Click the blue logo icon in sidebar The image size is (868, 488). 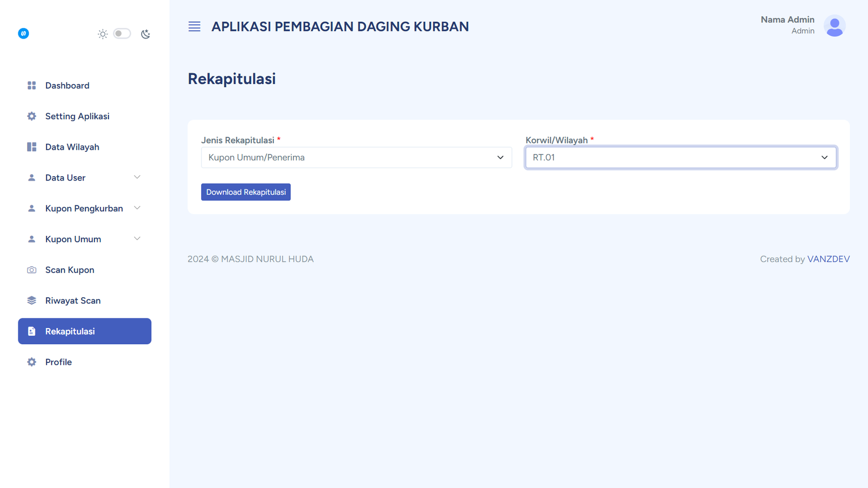pyautogui.click(x=23, y=34)
